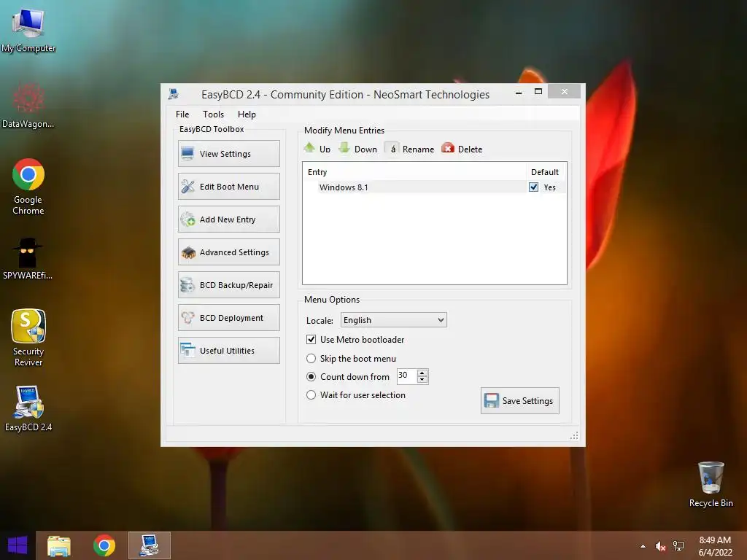Open the Help menu
747x560 pixels.
247,114
